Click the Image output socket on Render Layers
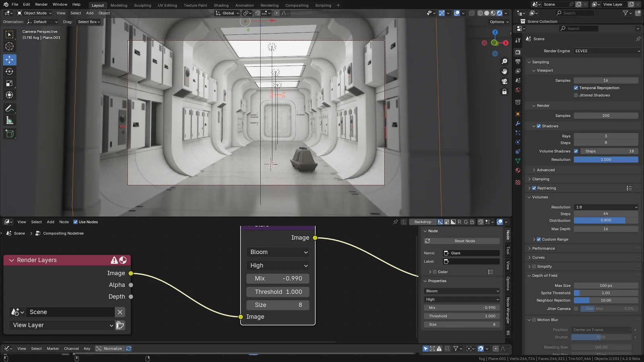 click(131, 273)
